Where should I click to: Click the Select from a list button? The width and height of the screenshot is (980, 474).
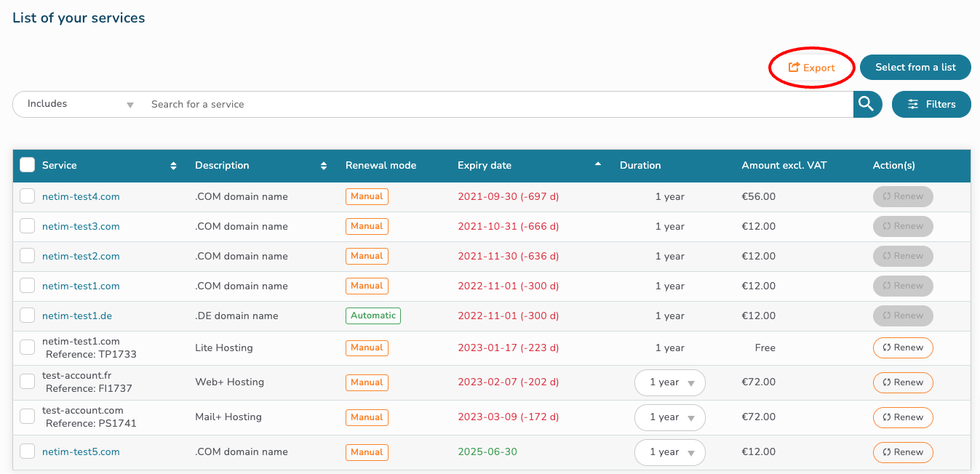915,67
